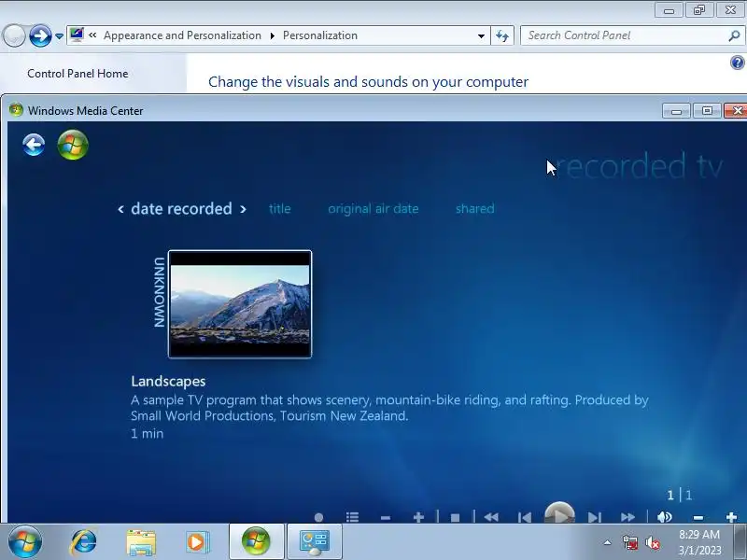Click the double-chevron breadcrumb overflow
The width and height of the screenshot is (747, 560).
tap(92, 35)
